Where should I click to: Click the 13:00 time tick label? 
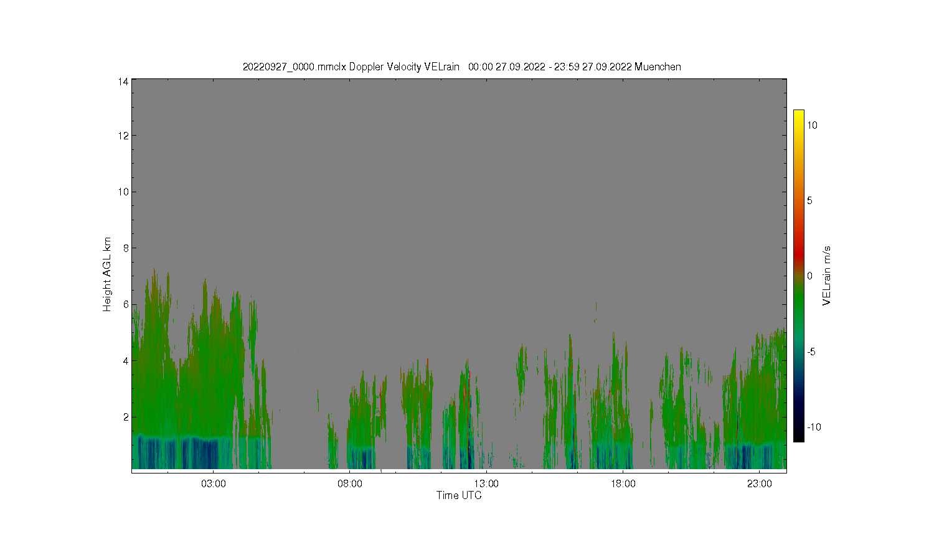[x=486, y=484]
